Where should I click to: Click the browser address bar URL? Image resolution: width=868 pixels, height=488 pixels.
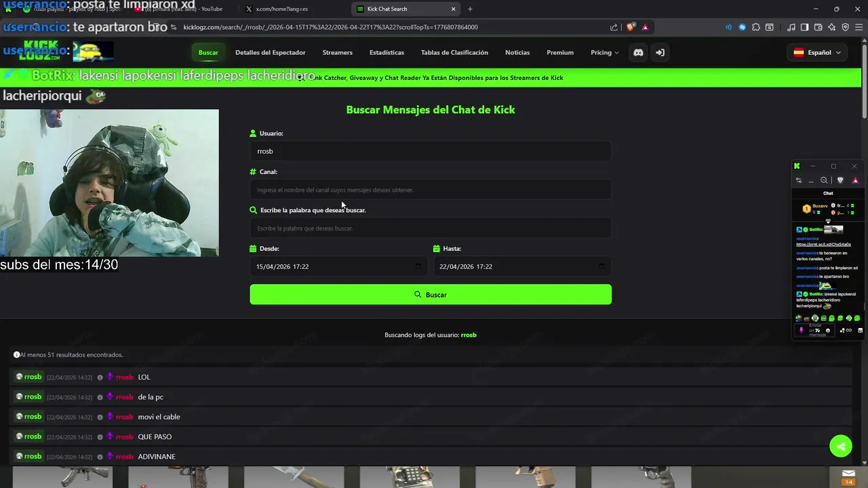(x=330, y=27)
